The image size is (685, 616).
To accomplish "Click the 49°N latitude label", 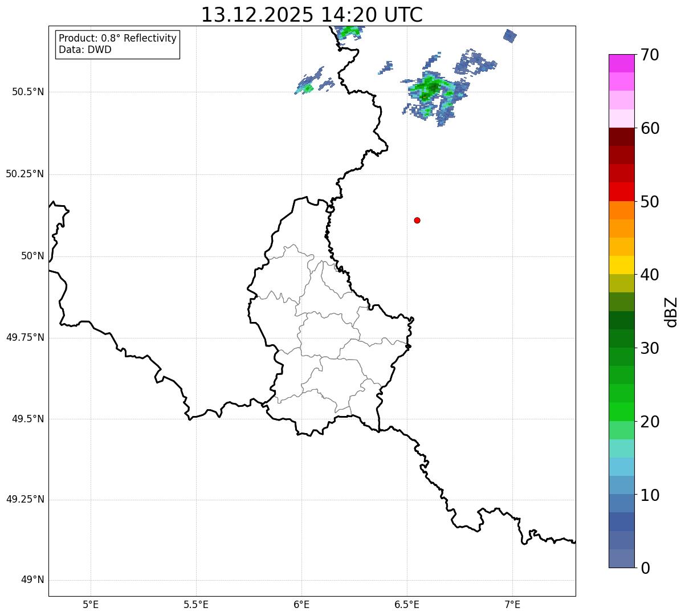I will pyautogui.click(x=32, y=580).
